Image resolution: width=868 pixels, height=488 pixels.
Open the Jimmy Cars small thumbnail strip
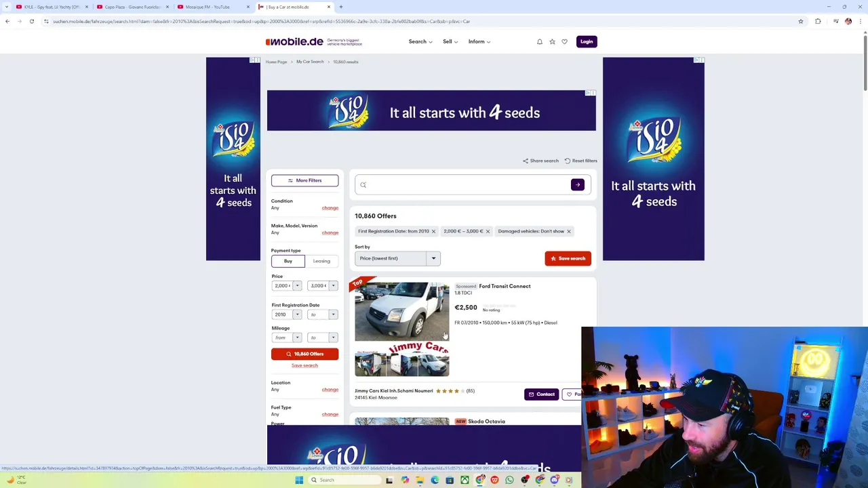tap(401, 365)
